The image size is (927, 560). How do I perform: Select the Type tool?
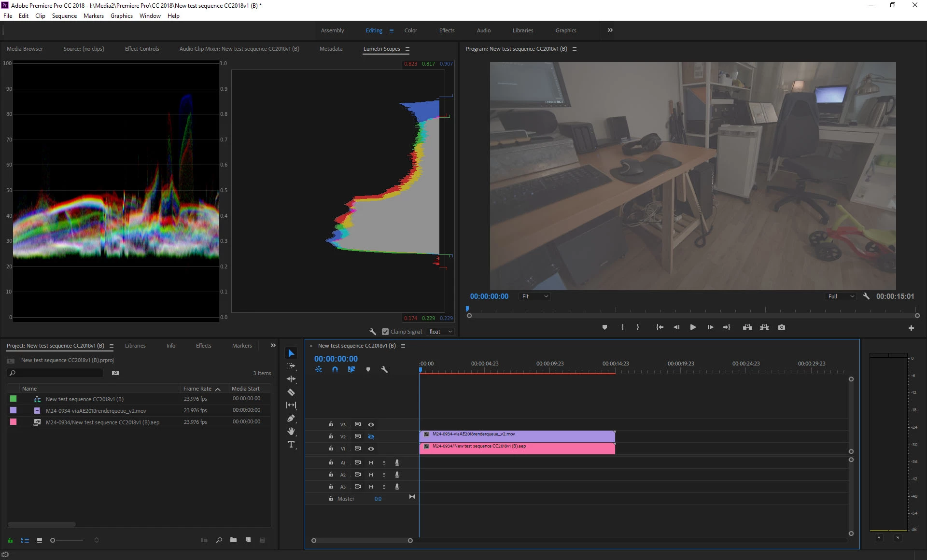point(291,444)
